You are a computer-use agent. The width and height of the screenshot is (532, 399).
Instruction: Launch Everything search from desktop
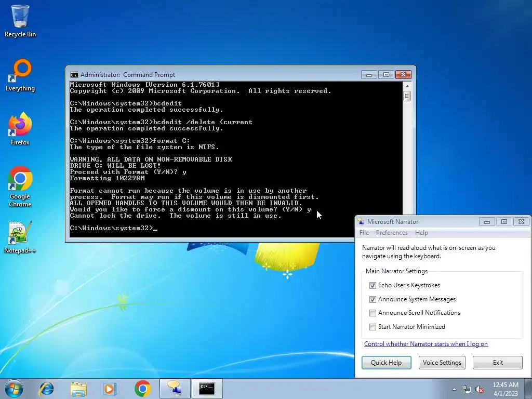click(x=20, y=75)
